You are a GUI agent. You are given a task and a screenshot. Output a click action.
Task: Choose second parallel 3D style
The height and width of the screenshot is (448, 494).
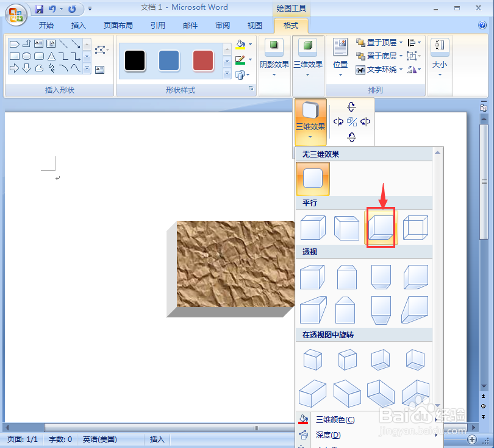(x=346, y=228)
